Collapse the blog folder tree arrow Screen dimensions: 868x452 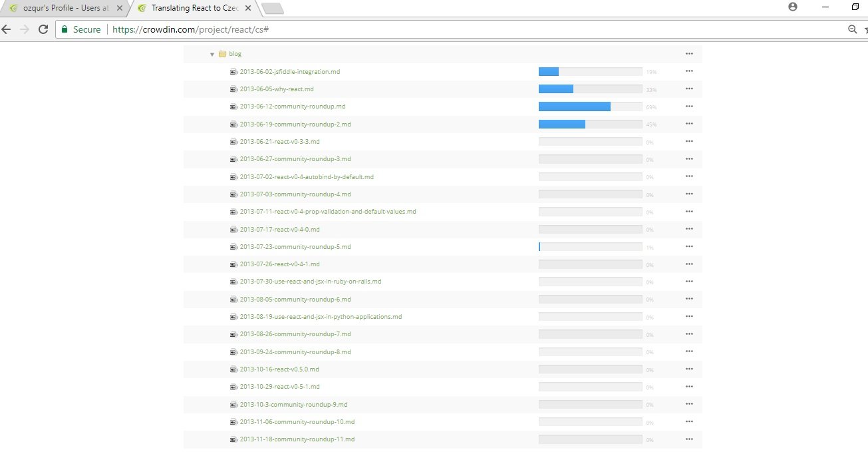point(212,55)
